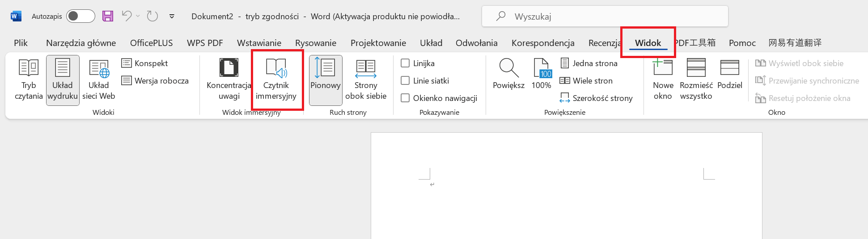The image size is (868, 239).
Task: Toggle the Autozapis switch
Action: tap(80, 17)
